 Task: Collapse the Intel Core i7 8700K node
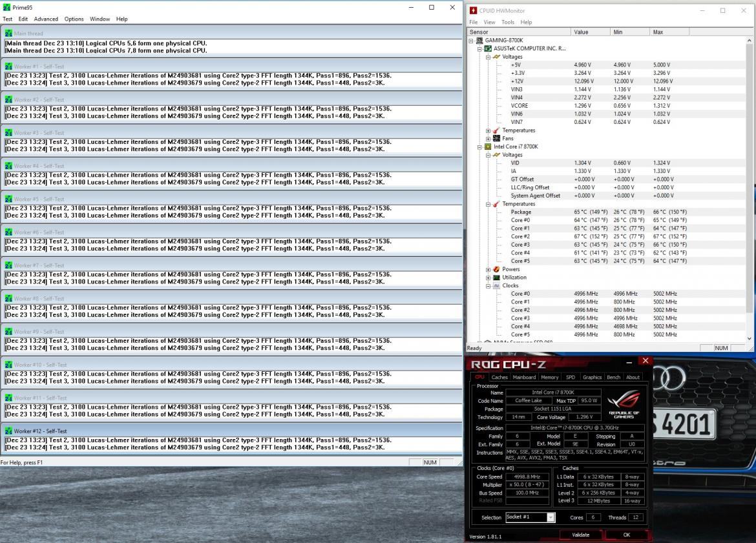pyautogui.click(x=479, y=147)
